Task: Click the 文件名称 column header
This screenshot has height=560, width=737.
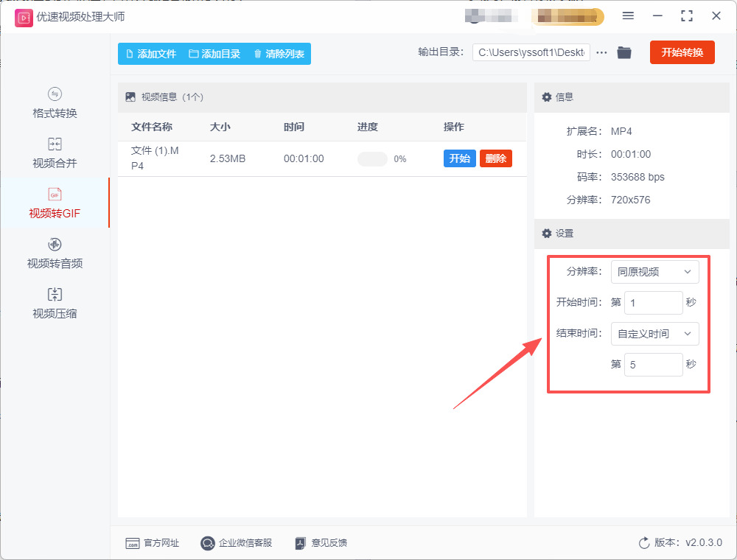Action: tap(151, 127)
